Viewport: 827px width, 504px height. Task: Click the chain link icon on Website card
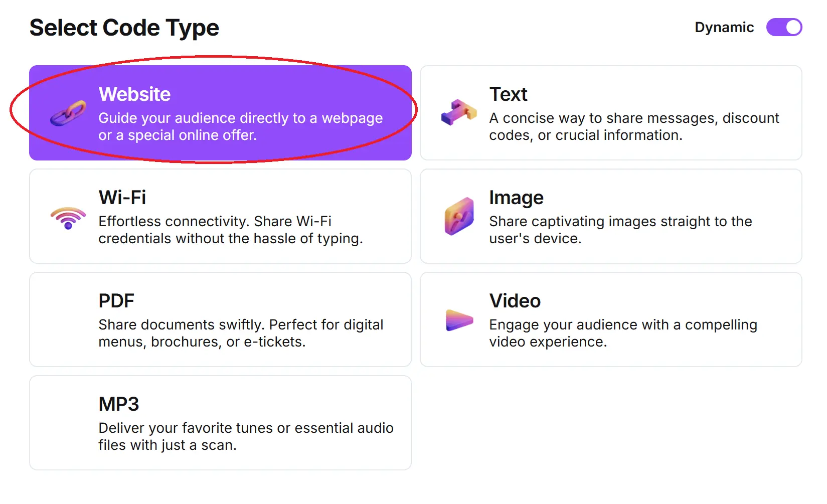click(68, 113)
